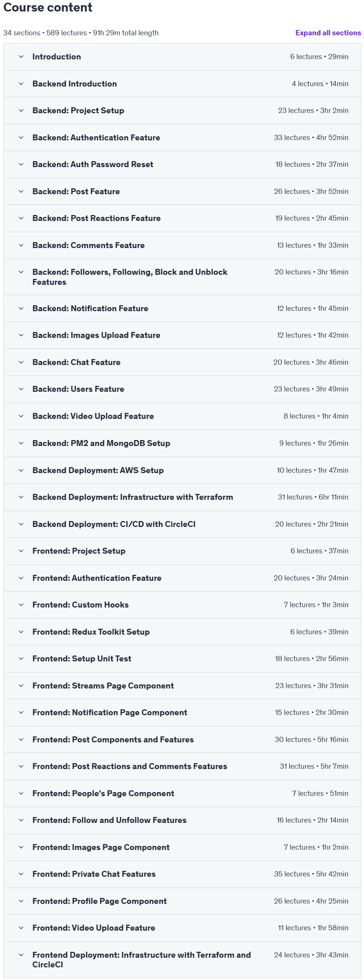The width and height of the screenshot is (364, 980).
Task: Expand Backend Deployment: CI/CD with CircleCI chevron
Action: pos(21,524)
